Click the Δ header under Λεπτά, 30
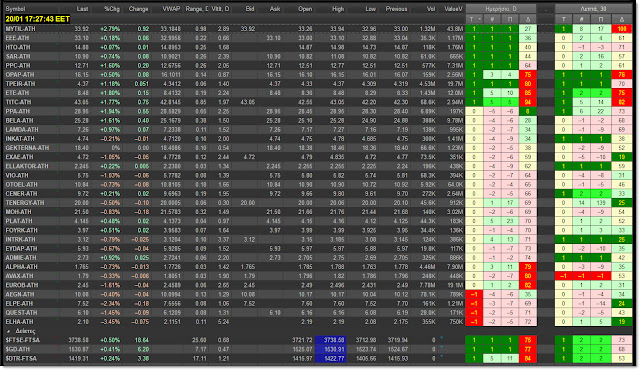This screenshot has height=370, width=640. [x=622, y=19]
